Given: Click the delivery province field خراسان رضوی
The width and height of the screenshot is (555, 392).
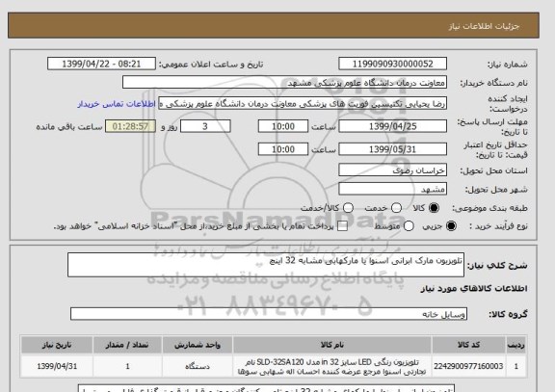Looking at the screenshot, I should click(392, 170).
